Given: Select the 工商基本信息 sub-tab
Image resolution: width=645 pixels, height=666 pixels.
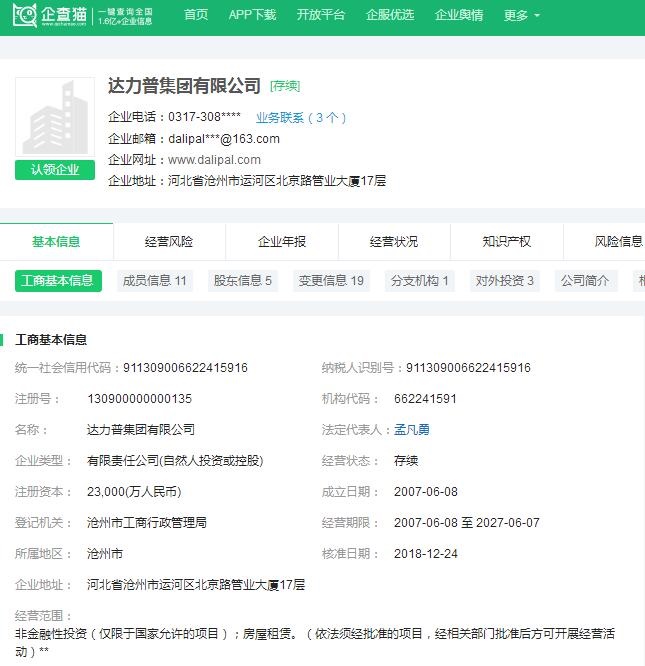Looking at the screenshot, I should [x=58, y=281].
